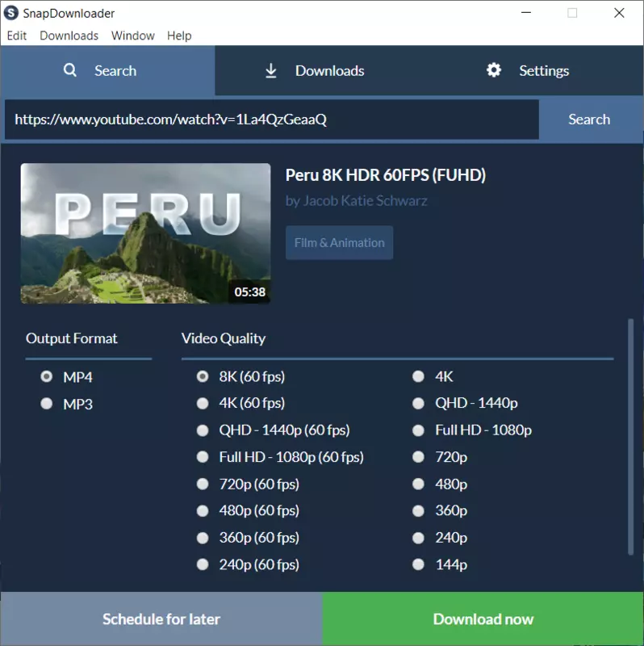Click the 05:38 duration badge
Screen dimensions: 644x646
[249, 292]
